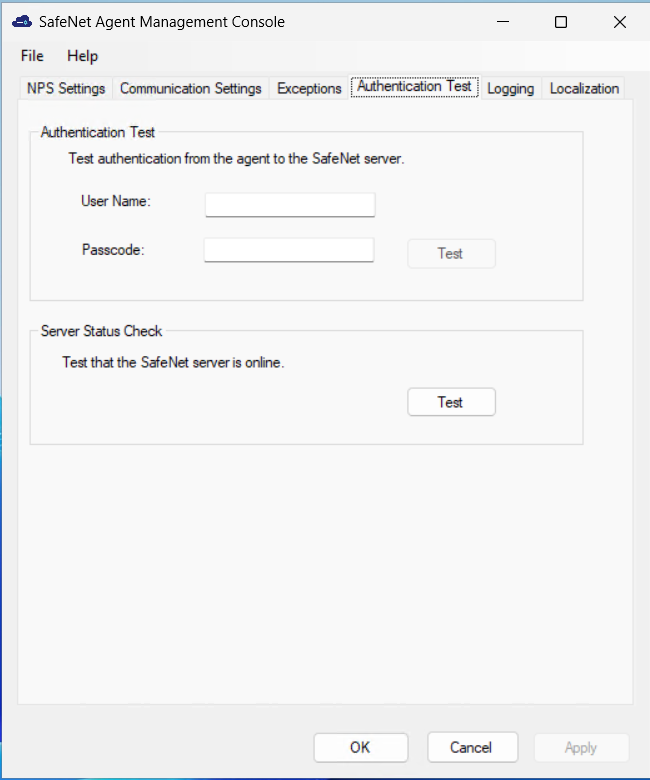Click the 'Passcode:' label
The width and height of the screenshot is (650, 780).
113,250
